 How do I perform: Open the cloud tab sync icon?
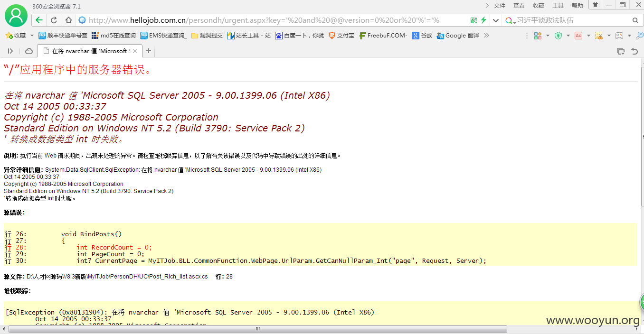tap(29, 51)
